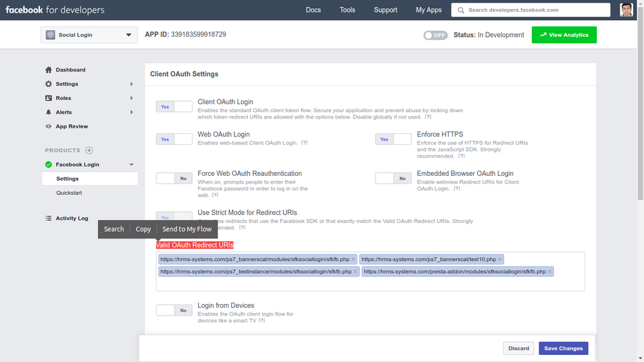This screenshot has width=644, height=362.
Task: Click the Save Changes button
Action: (x=563, y=348)
